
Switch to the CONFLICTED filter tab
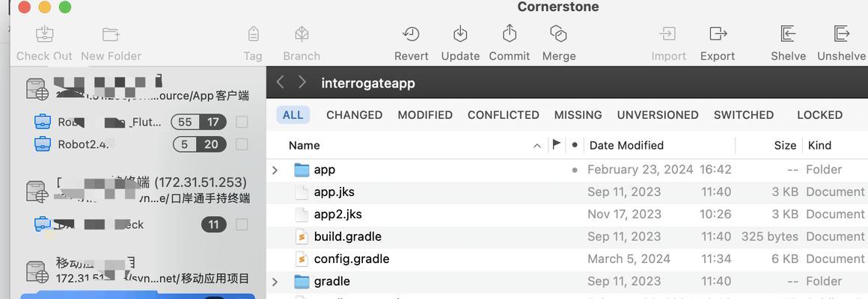(503, 115)
